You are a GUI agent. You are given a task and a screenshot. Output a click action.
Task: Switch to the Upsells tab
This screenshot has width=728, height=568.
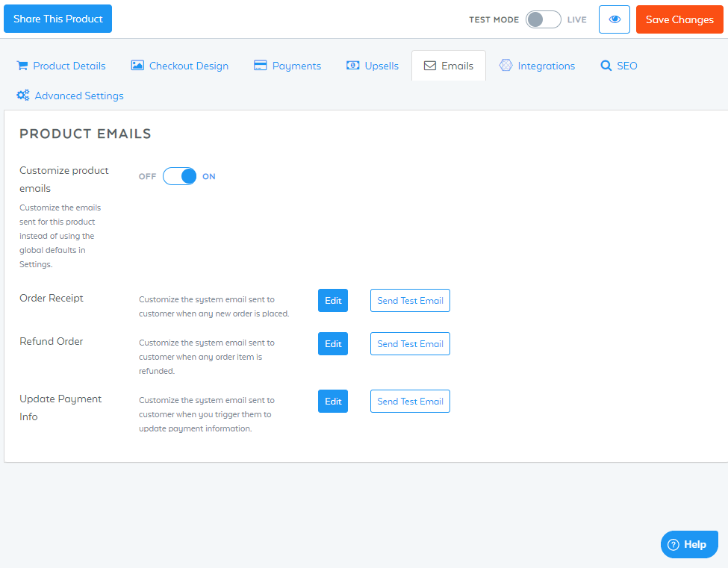pyautogui.click(x=373, y=66)
